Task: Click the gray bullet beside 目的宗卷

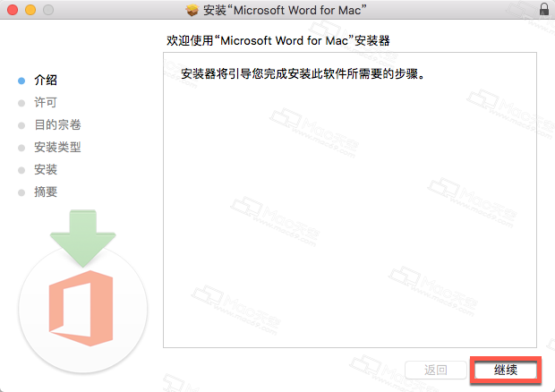Action: pos(21,125)
